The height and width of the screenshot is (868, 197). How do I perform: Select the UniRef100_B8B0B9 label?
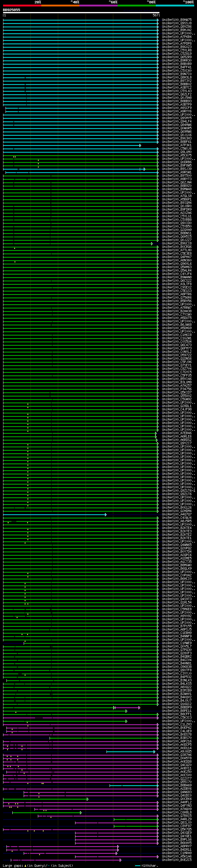tap(176, 64)
